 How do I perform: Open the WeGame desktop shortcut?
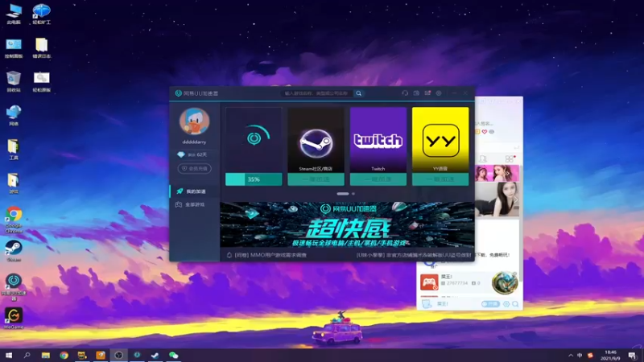click(x=14, y=319)
